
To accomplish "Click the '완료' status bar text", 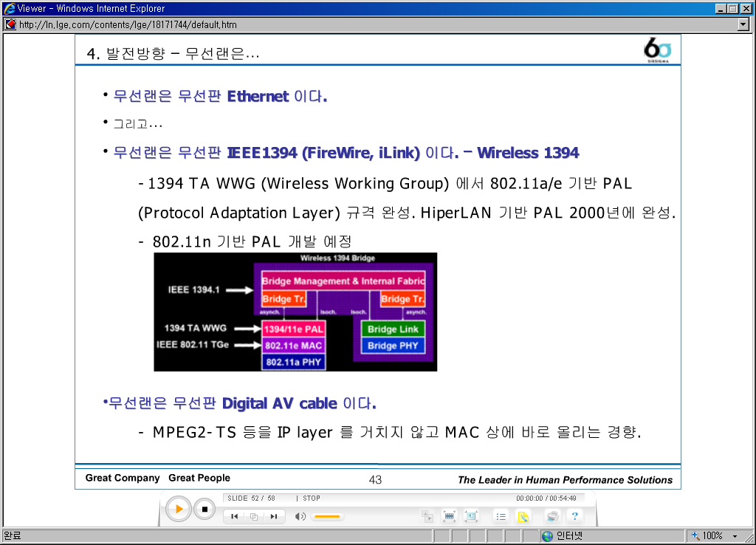I will [13, 536].
